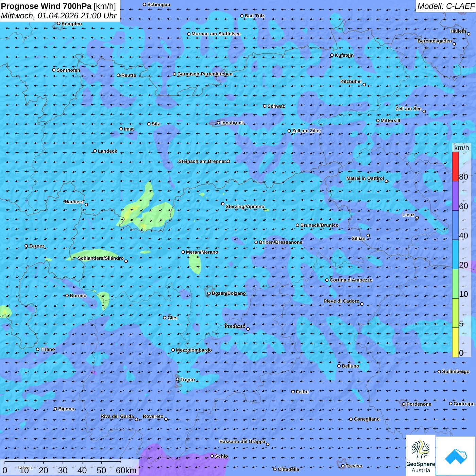476x476 pixels.
Task: Click the 'Silz' label
Action: click(x=155, y=124)
